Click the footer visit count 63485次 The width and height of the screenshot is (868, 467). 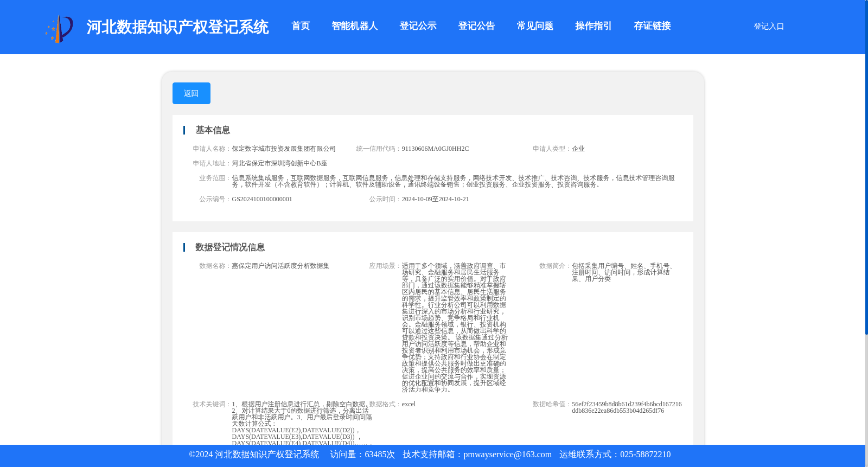point(380,455)
